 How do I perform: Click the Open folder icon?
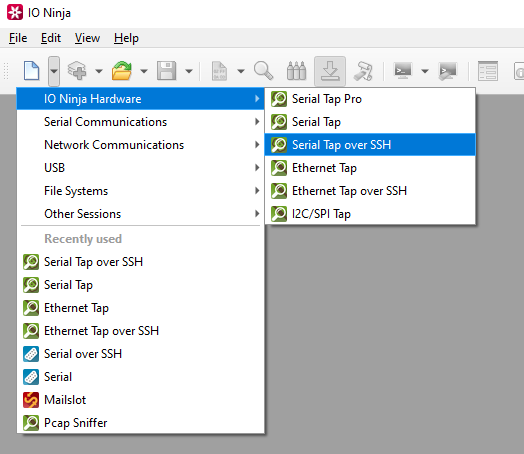[x=122, y=71]
